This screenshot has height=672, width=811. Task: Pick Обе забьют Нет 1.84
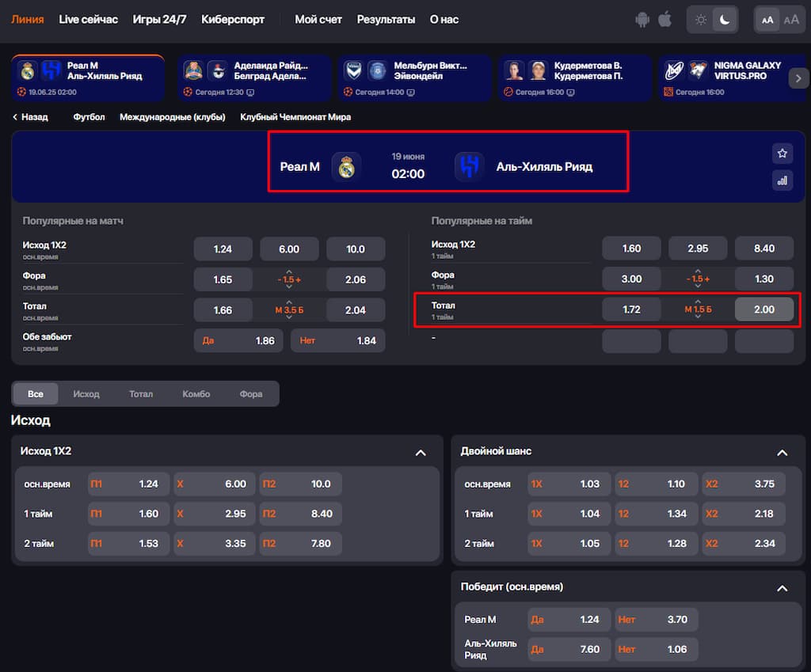pos(337,340)
